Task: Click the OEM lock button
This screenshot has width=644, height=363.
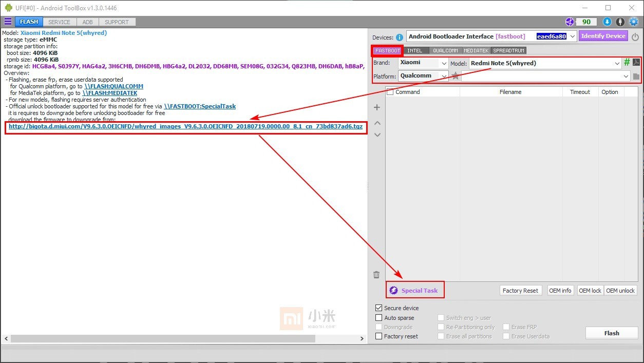Action: pyautogui.click(x=590, y=291)
